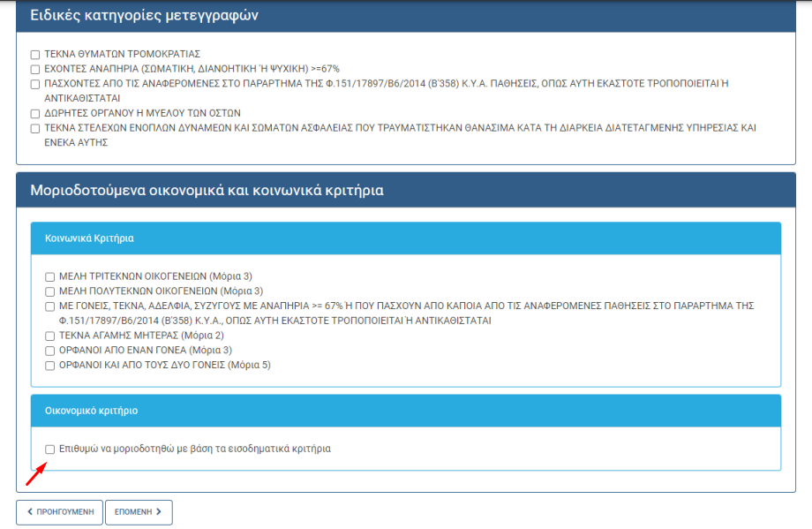Click the Μοριοδοτούμενα οικονομικά και κοινωνικά κριτήρια header

(x=406, y=190)
